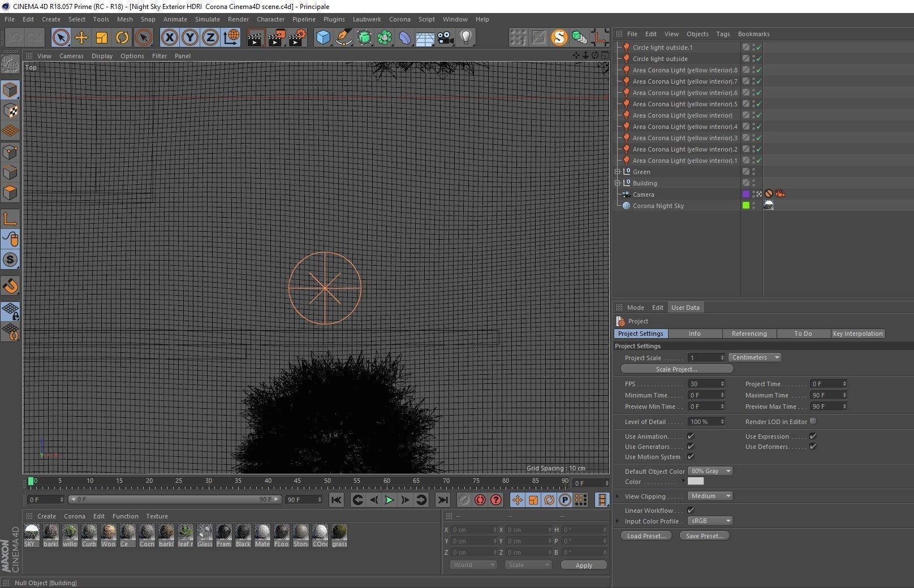
Task: Toggle X axis lock
Action: (x=169, y=38)
